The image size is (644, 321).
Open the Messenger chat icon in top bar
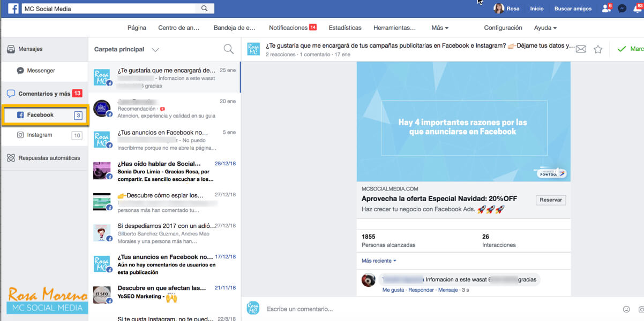tap(621, 8)
